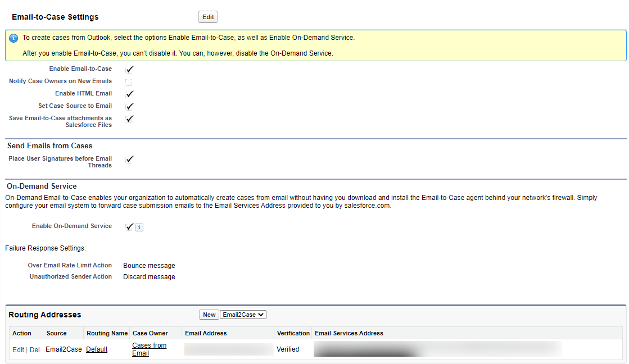Toggle Save attachments as Salesforce Files checkbox
629x364 pixels.
[x=129, y=119]
